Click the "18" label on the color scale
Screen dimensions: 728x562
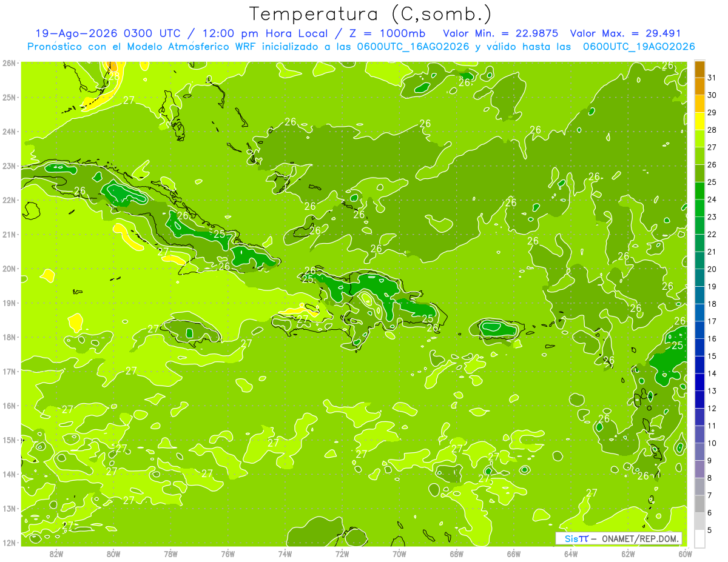pyautogui.click(x=712, y=304)
